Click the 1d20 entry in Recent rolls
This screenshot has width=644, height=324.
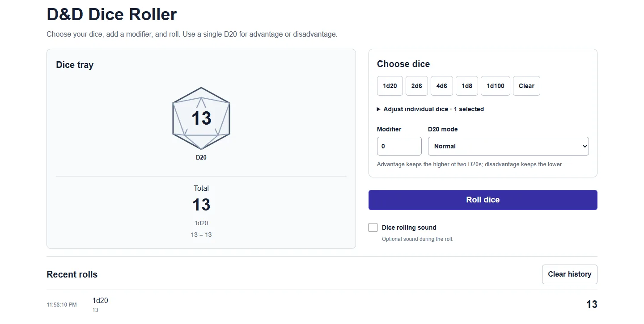[100, 300]
